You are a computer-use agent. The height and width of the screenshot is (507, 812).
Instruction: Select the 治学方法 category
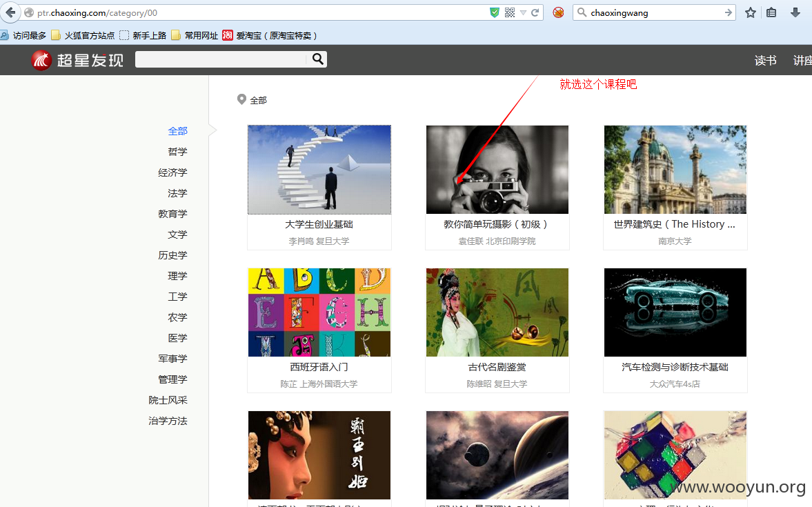click(168, 421)
